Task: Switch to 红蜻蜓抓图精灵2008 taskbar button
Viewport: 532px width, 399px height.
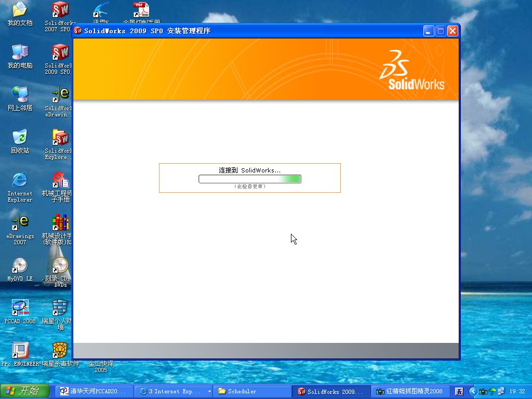Action: (410, 392)
